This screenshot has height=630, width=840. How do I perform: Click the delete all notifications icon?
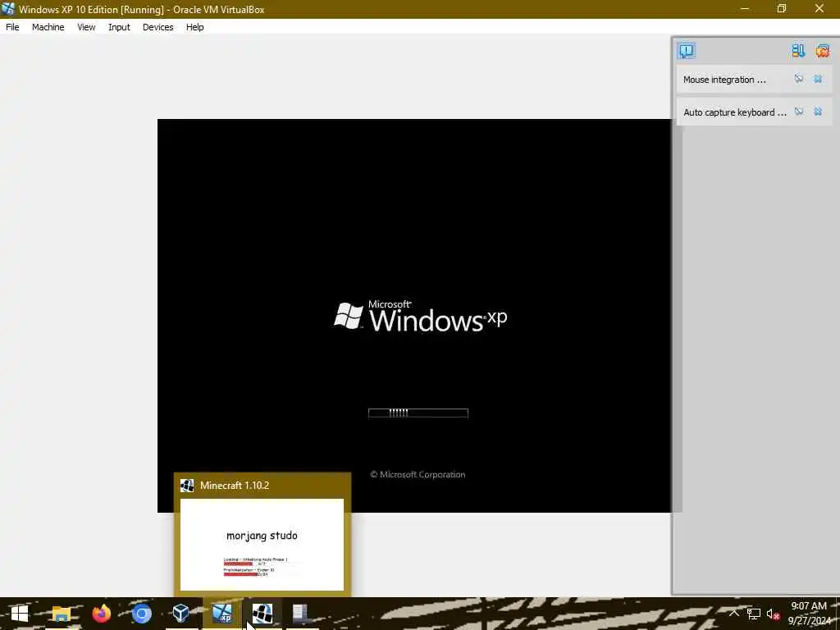[x=822, y=51]
